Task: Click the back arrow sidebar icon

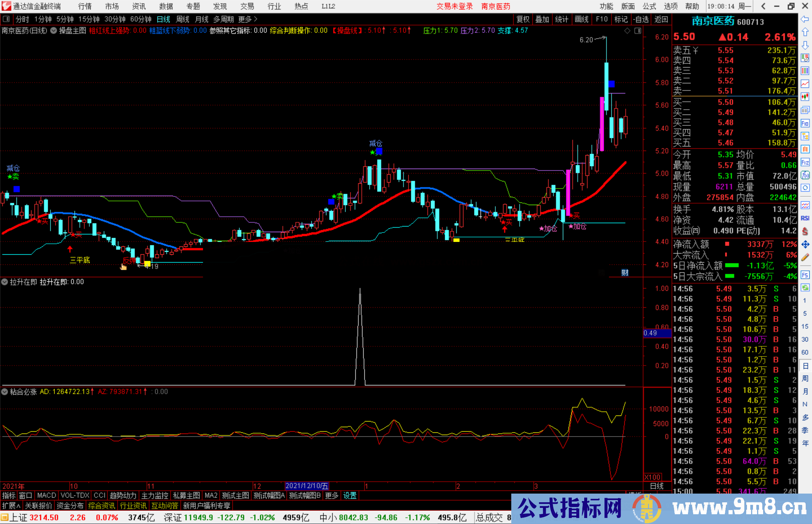Action: click(x=805, y=19)
